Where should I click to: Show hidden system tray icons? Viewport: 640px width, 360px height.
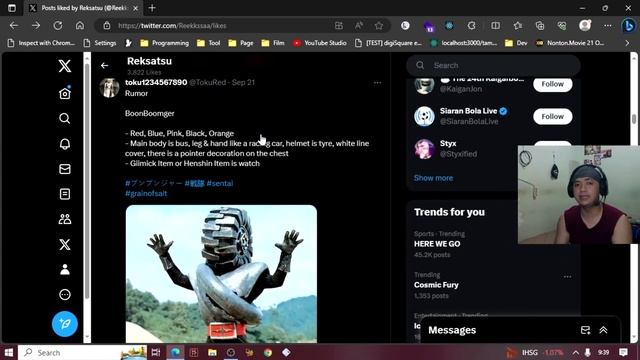pyautogui.click(x=575, y=352)
